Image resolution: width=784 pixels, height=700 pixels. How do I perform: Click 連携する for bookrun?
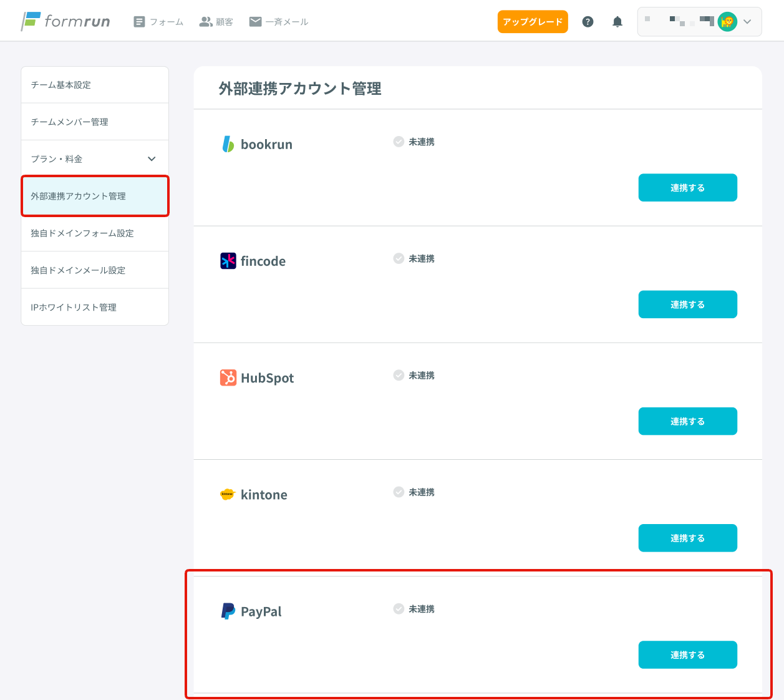point(687,188)
